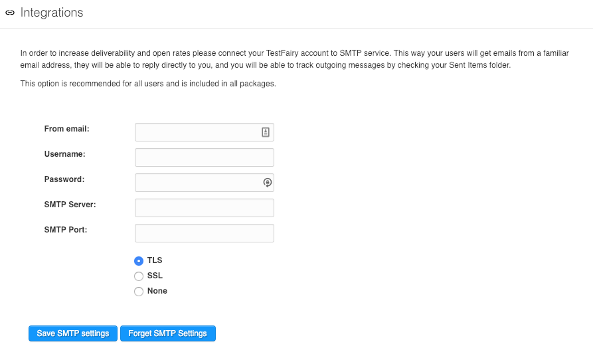This screenshot has height=364, width=593.
Task: Click the SMTP Server field label
Action: 70,205
